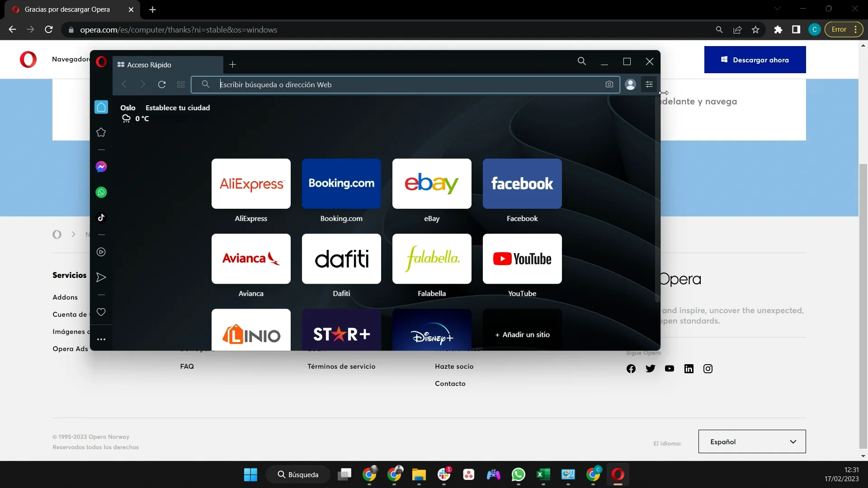Open sidebar setup three-dots menu
Image resolution: width=868 pixels, height=488 pixels.
click(101, 339)
